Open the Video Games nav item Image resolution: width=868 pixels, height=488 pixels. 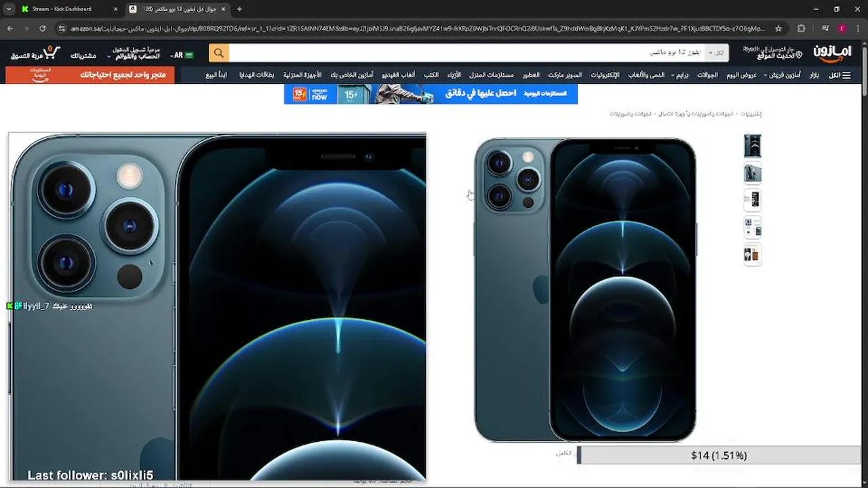click(x=399, y=75)
